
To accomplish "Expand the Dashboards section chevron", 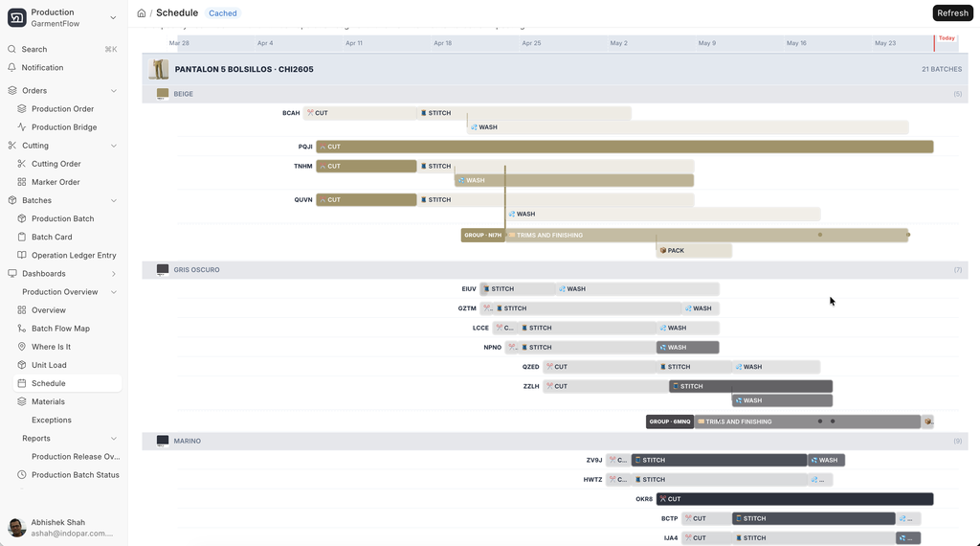I will point(114,274).
